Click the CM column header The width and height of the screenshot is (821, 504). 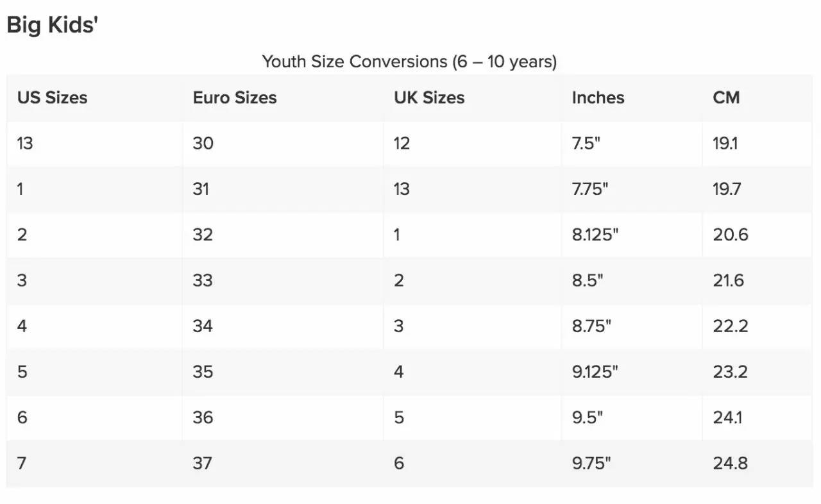click(726, 97)
